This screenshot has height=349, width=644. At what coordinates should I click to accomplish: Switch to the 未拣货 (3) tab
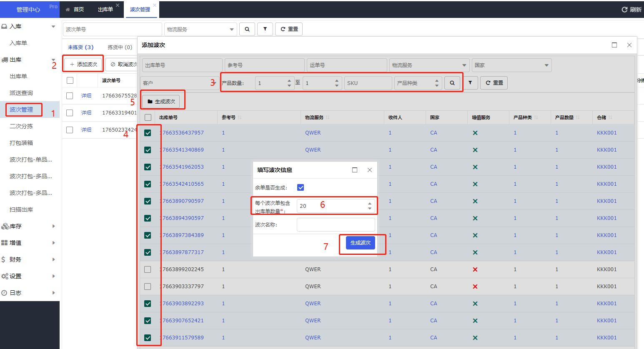coord(80,47)
